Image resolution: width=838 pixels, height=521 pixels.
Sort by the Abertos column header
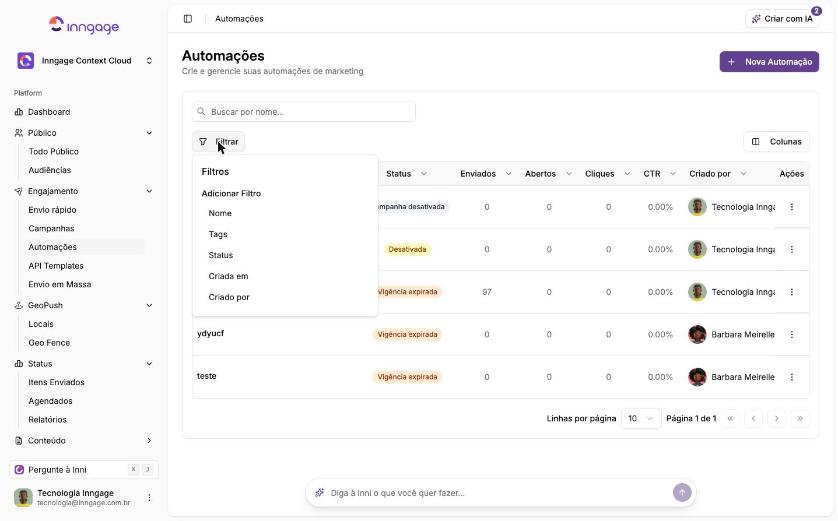pos(548,174)
